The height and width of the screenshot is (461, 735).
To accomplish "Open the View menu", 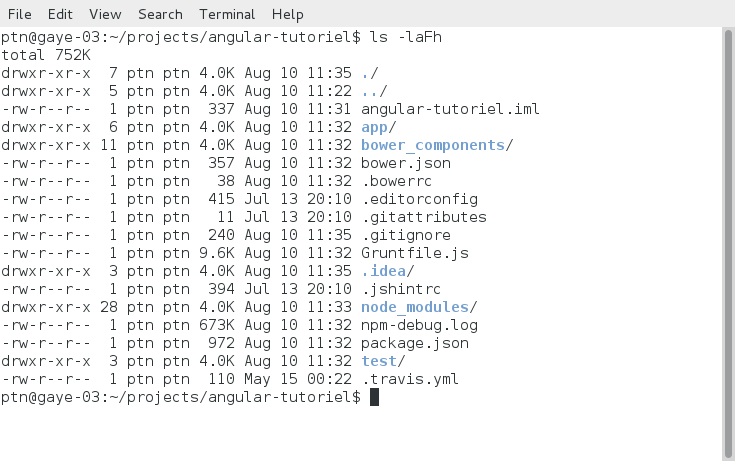I will click(105, 14).
